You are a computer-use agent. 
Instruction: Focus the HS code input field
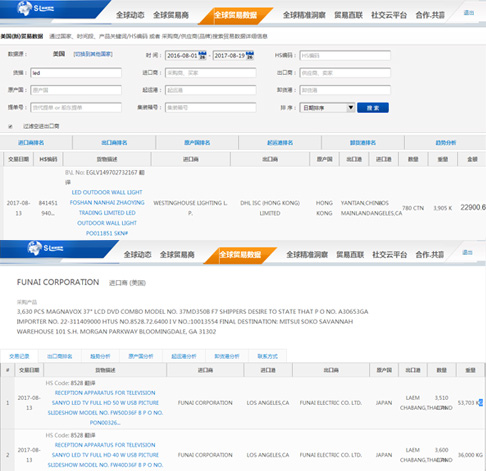345,55
